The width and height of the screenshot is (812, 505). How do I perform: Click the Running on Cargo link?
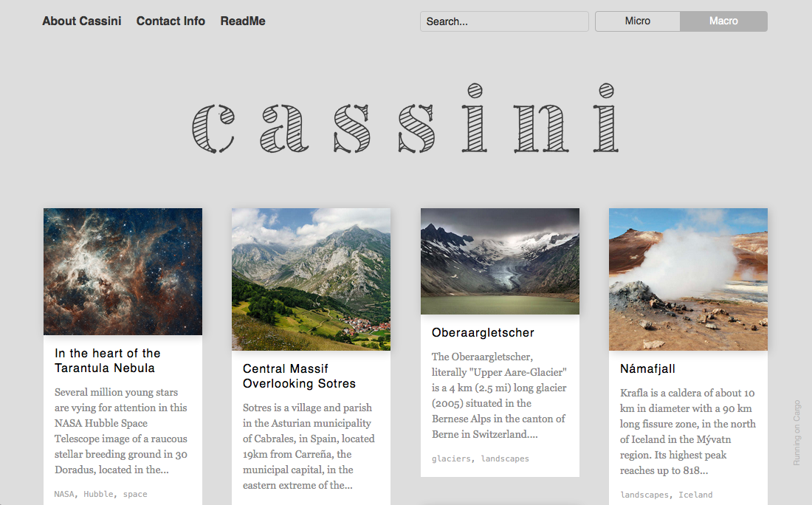coord(797,433)
